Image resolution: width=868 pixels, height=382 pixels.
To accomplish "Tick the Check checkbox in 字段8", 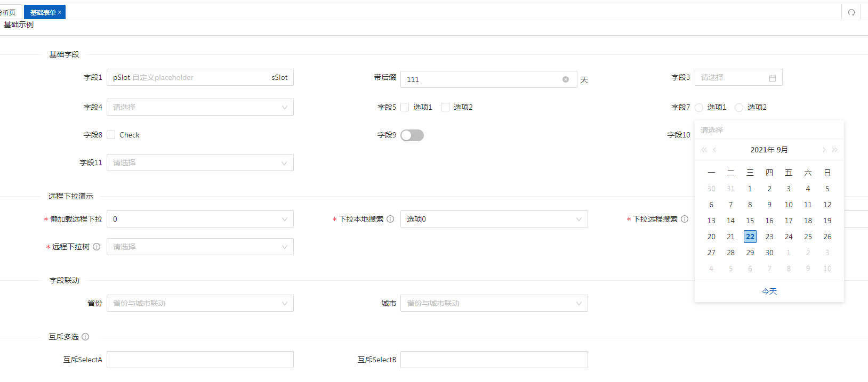I will coord(111,135).
